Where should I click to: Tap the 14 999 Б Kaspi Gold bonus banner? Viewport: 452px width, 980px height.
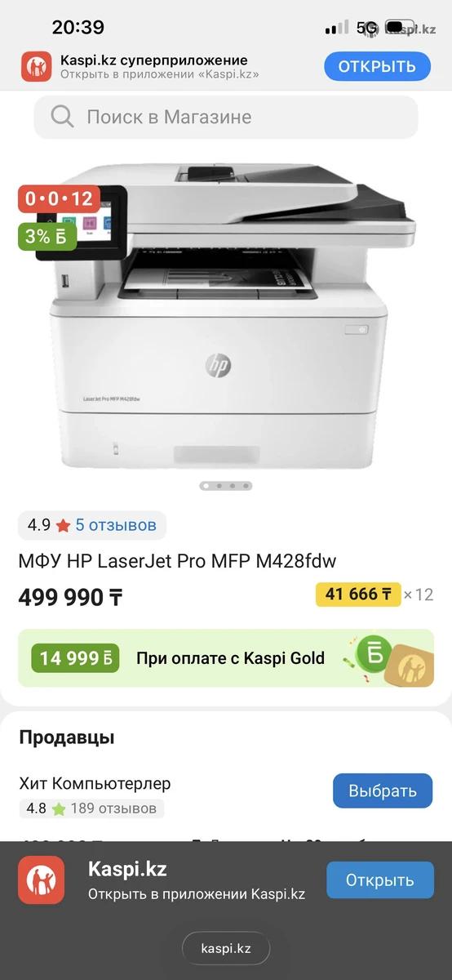click(226, 658)
